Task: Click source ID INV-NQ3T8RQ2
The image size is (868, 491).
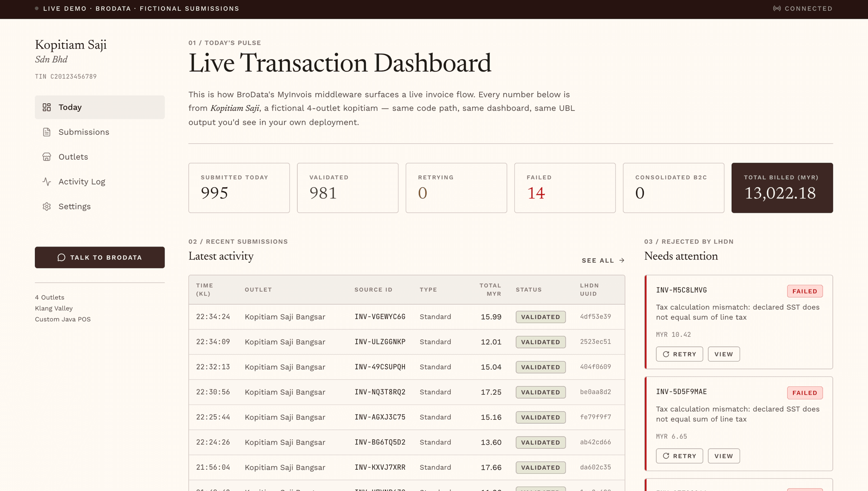Action: 380,392
